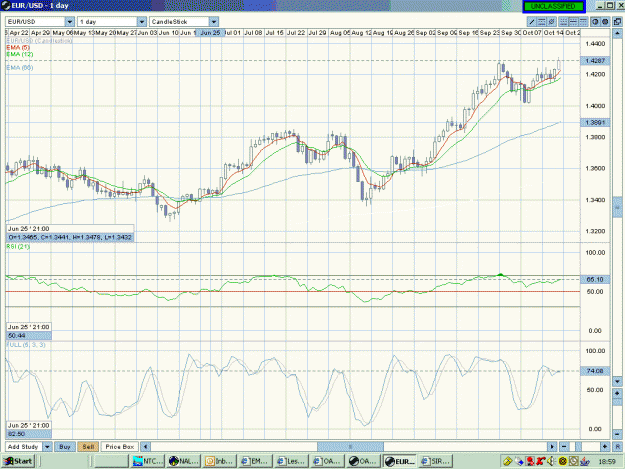
Task: Click the half-filled circle contrast icon
Action: 595,22
